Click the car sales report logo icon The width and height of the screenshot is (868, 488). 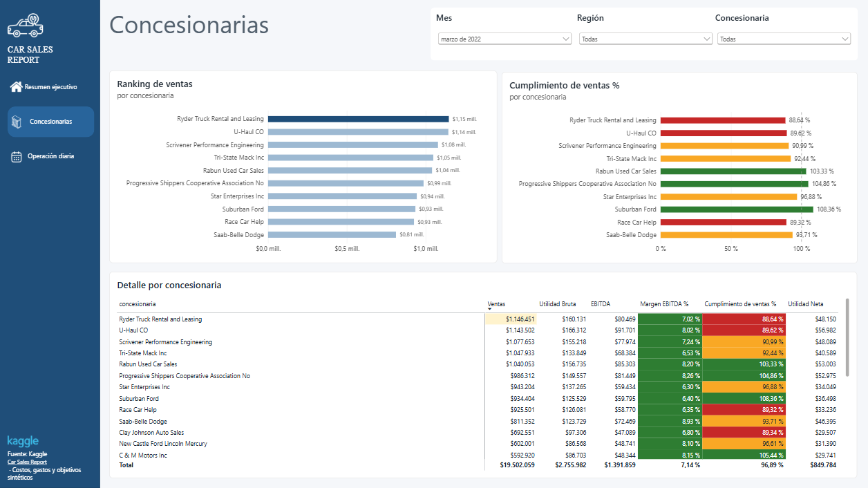[x=26, y=26]
